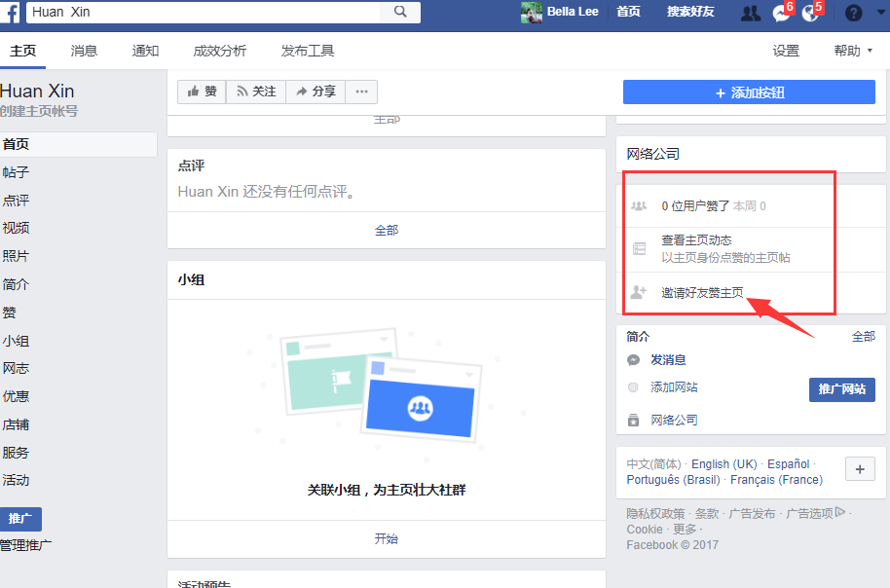Click 创建主页帐号 under the page name
This screenshot has height=588, width=890.
point(39,111)
